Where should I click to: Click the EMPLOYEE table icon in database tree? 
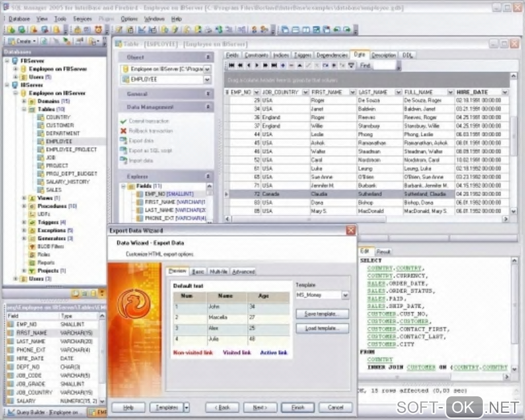[41, 142]
